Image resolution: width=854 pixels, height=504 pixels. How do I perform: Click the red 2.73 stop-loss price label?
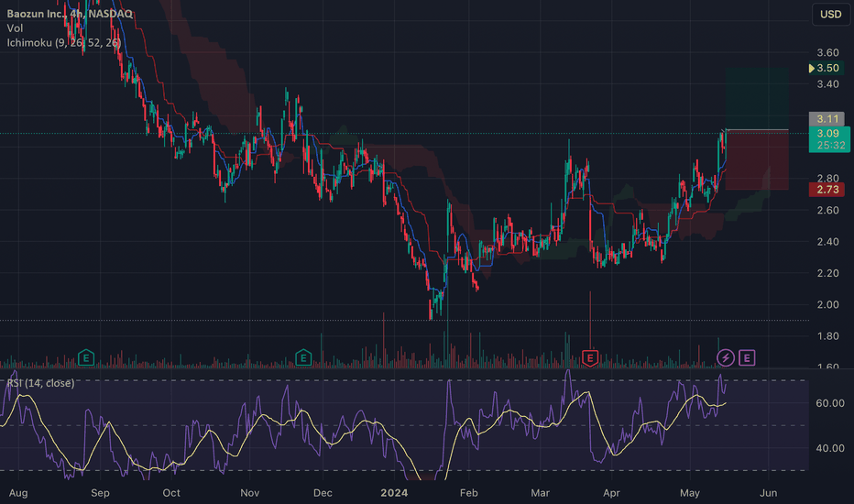827,190
